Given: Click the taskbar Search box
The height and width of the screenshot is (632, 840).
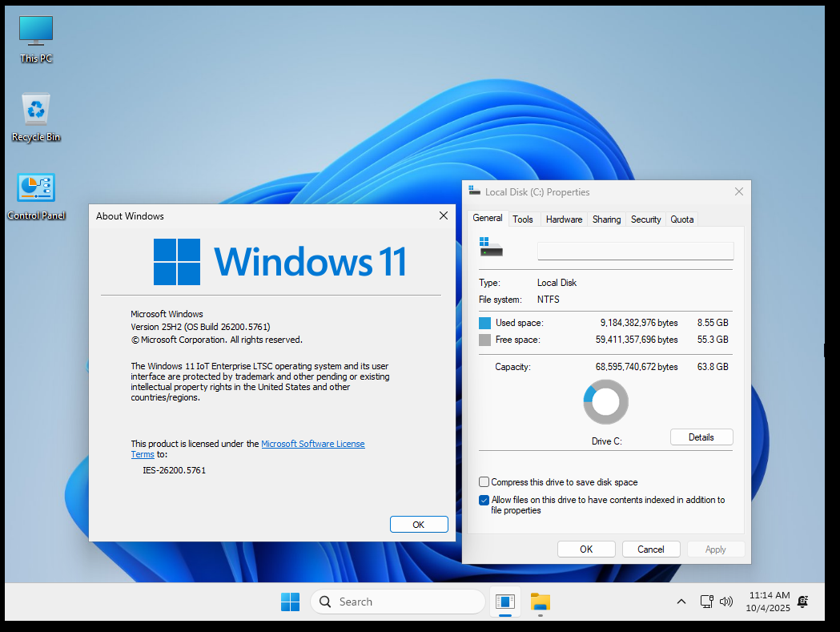Looking at the screenshot, I should coord(397,602).
